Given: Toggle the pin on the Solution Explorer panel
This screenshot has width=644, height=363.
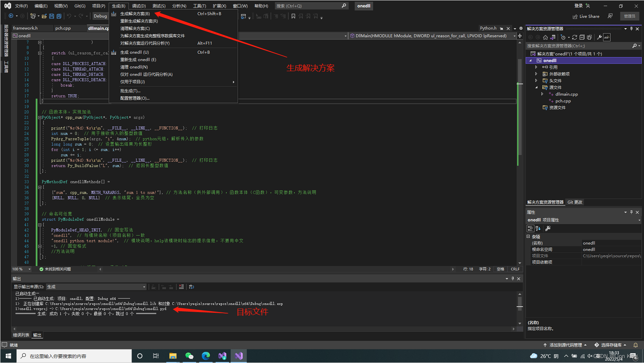Looking at the screenshot, I should point(631,28).
